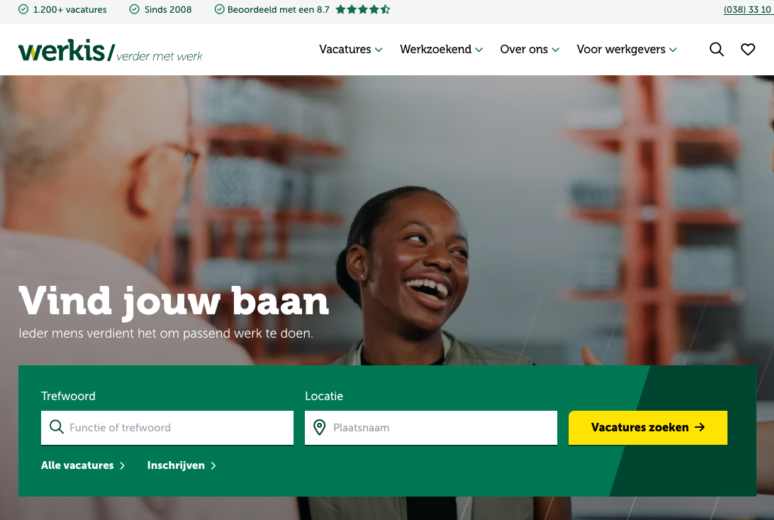The height and width of the screenshot is (520, 774).
Task: Click the Beoordeeld met een 8.7 text
Action: [x=278, y=9]
